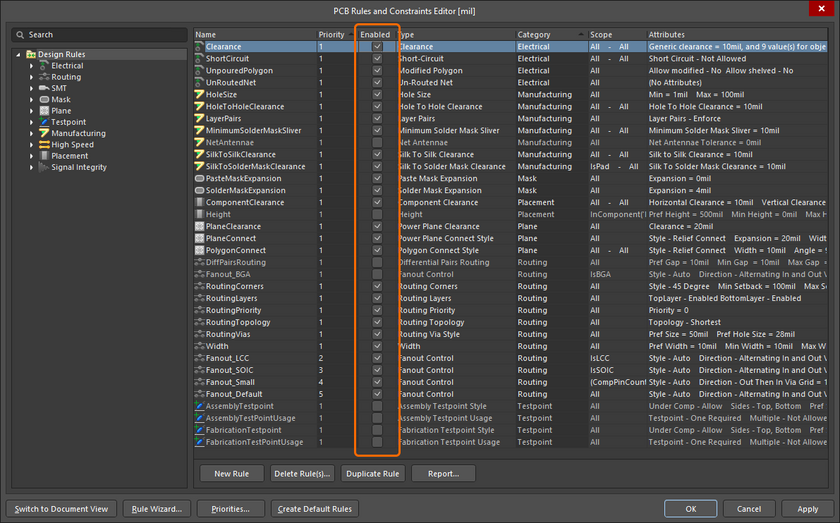This screenshot has height=523, width=840.
Task: Click the rule icon beside AssemblyTestpoint
Action: [x=200, y=406]
